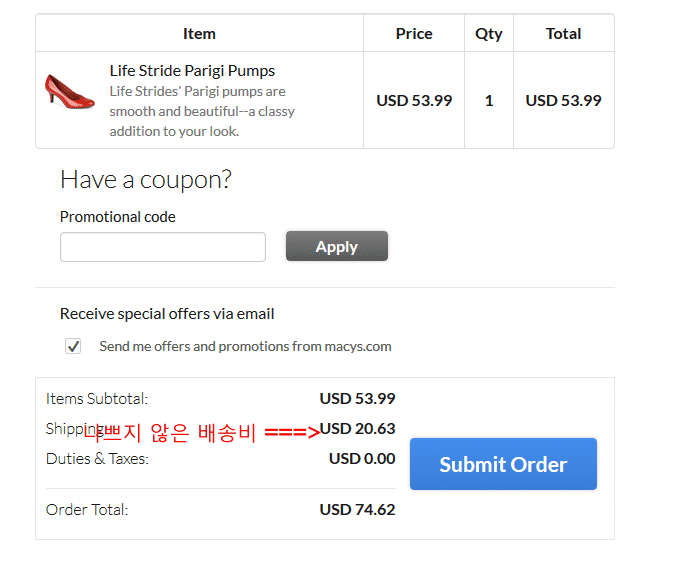The height and width of the screenshot is (583, 687).
Task: Click the quantity value 1
Action: click(489, 101)
